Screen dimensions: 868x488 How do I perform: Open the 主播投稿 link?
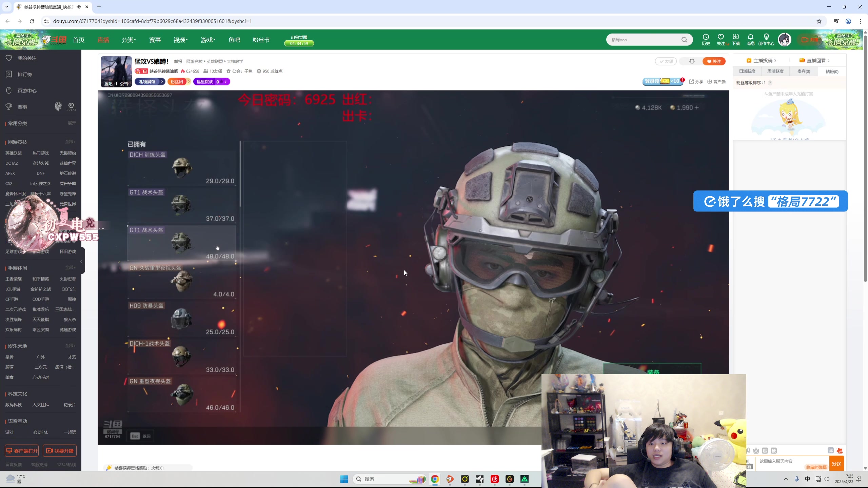tap(762, 60)
